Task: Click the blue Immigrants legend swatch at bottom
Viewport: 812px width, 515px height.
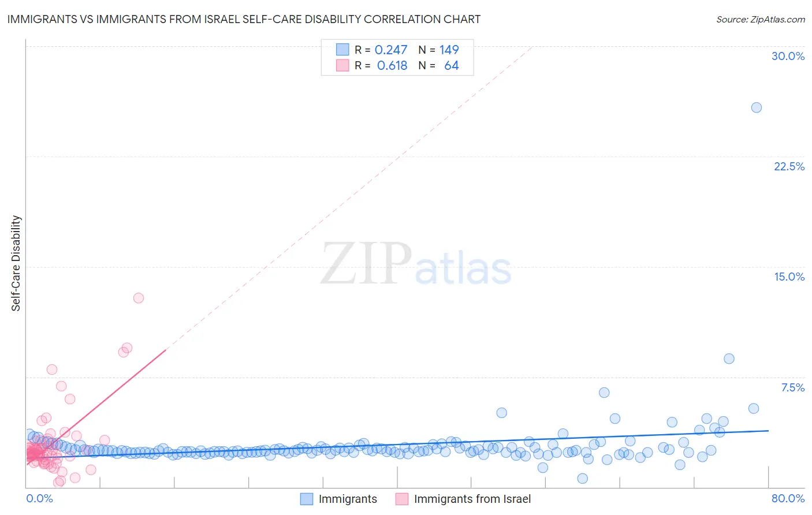Action: click(x=307, y=499)
